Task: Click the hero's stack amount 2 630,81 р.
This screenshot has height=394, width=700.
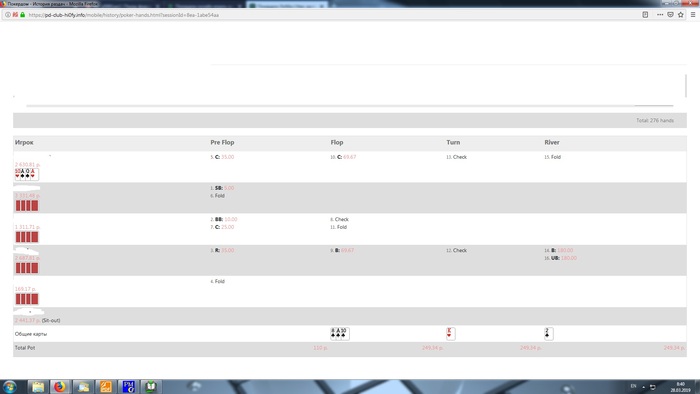Action: pyautogui.click(x=28, y=165)
